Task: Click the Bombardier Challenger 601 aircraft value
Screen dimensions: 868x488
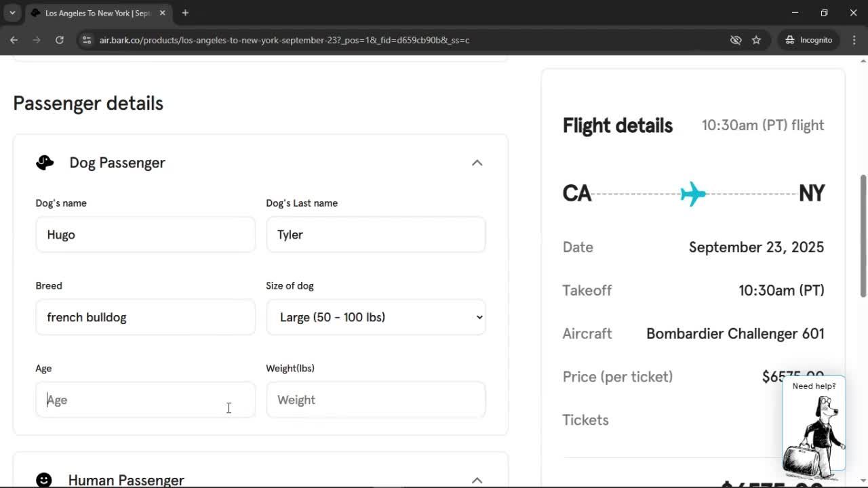Action: click(735, 333)
